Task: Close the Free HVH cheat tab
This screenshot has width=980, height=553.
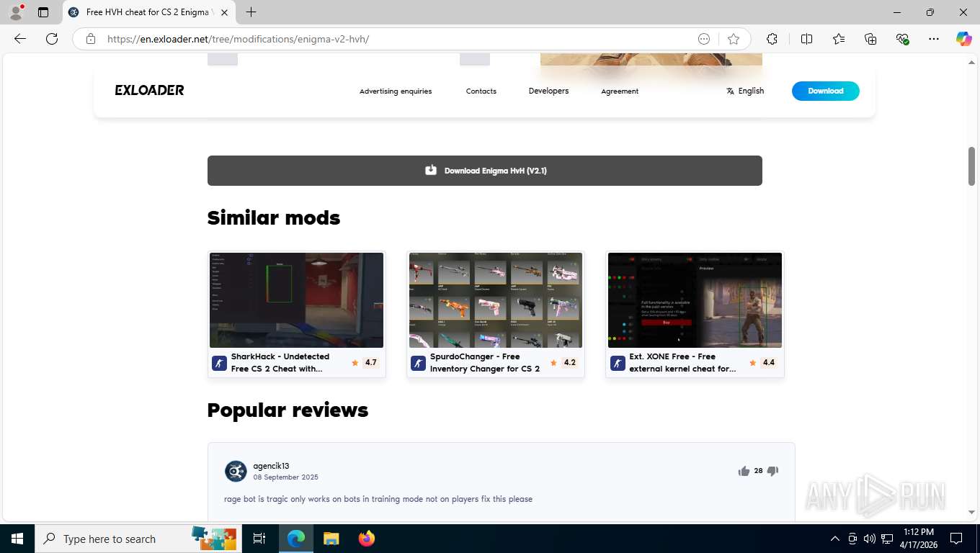Action: pyautogui.click(x=224, y=12)
